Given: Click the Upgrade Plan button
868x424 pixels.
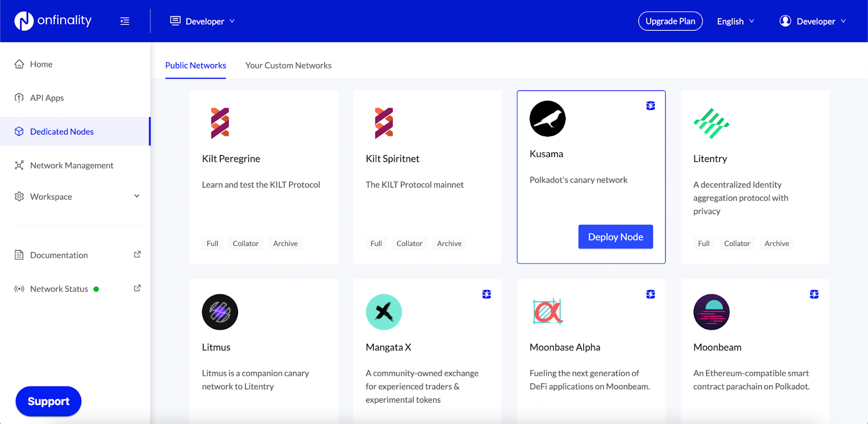Looking at the screenshot, I should pos(671,21).
